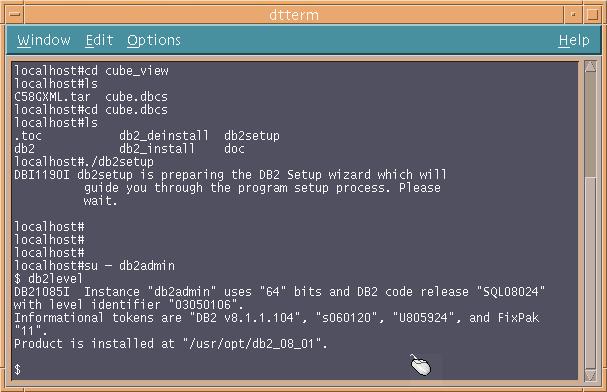
Task: Click the "C58GXML.tar" file name
Action: (x=52, y=96)
